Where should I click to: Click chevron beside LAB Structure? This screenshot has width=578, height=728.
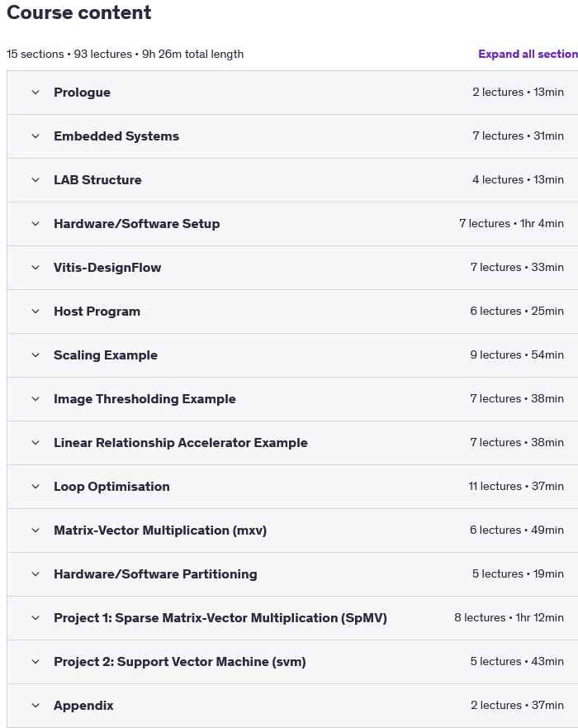coord(36,179)
